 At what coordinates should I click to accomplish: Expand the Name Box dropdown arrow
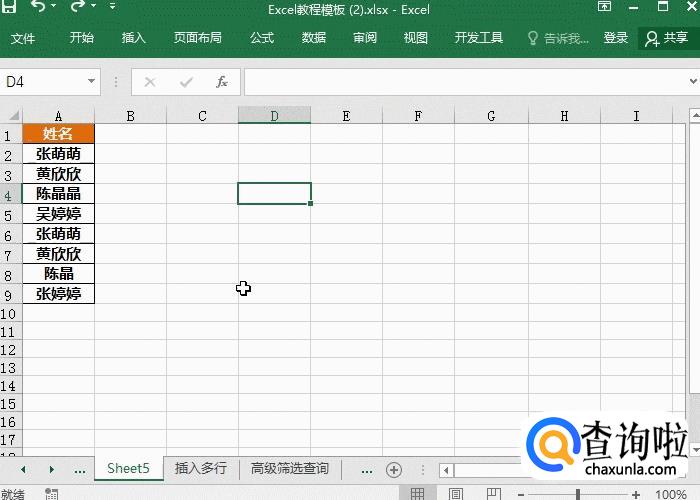tap(91, 81)
